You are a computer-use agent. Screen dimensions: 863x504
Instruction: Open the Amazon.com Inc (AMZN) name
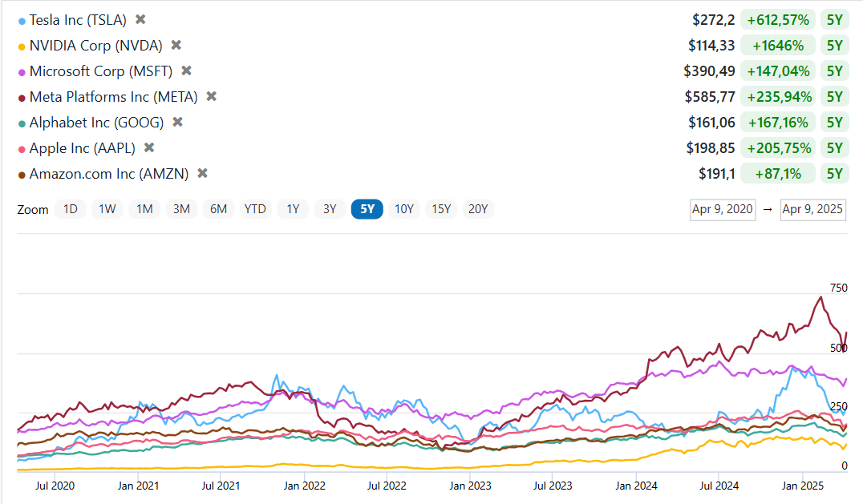point(109,174)
